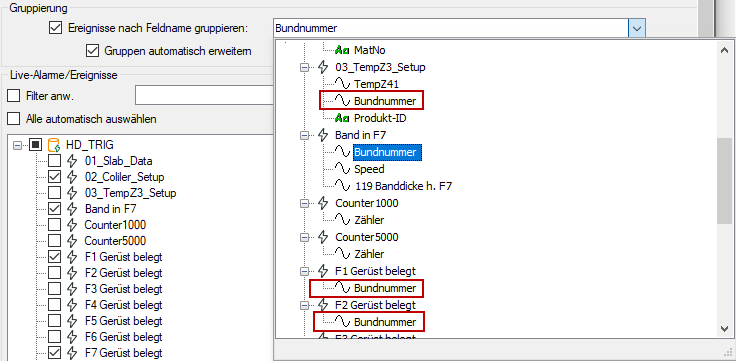
Task: Select the MatNo entry
Action: pos(369,50)
